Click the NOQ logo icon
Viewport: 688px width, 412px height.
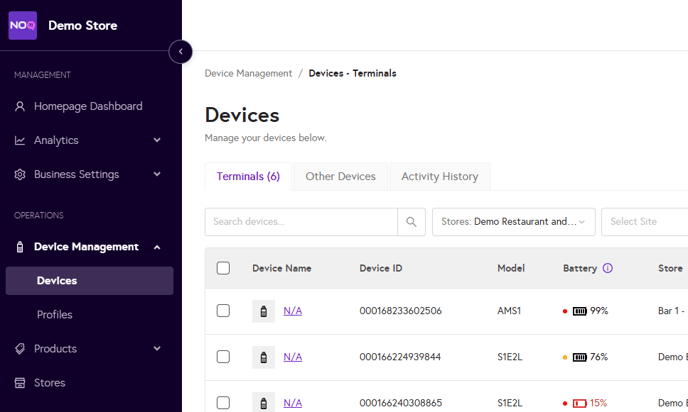[x=23, y=25]
